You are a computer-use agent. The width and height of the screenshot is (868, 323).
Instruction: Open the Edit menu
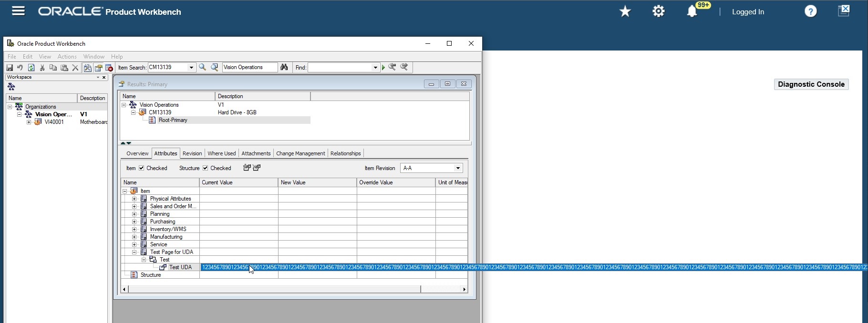[x=28, y=57]
